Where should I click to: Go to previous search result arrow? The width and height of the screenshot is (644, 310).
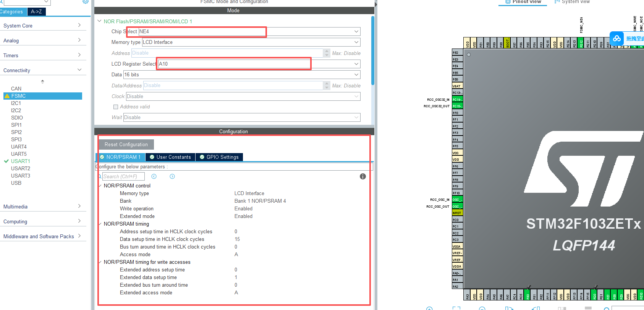154,176
